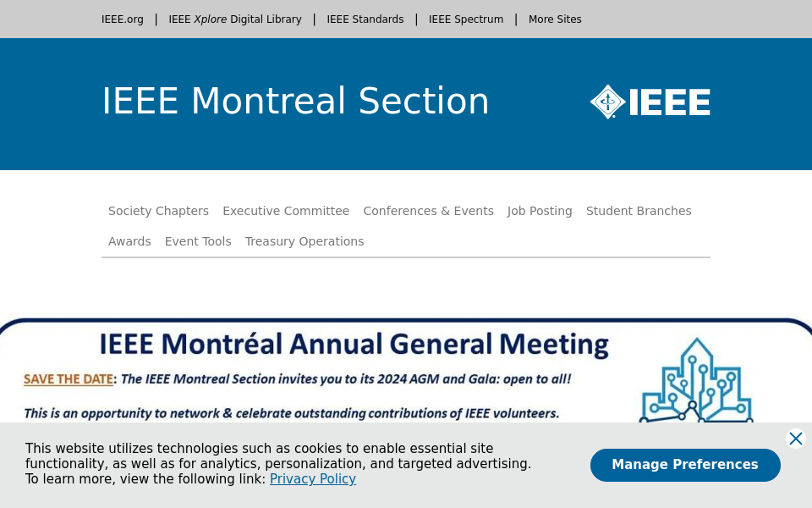This screenshot has width=812, height=508.
Task: Open More Sites
Action: 555,19
